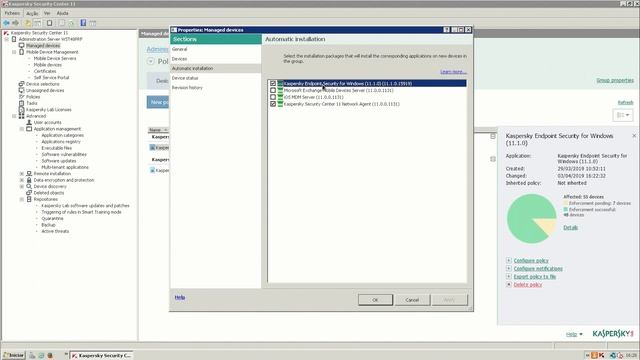Expand Data encryption and protection node
Viewport: 640px width, 360px height.
click(22, 180)
